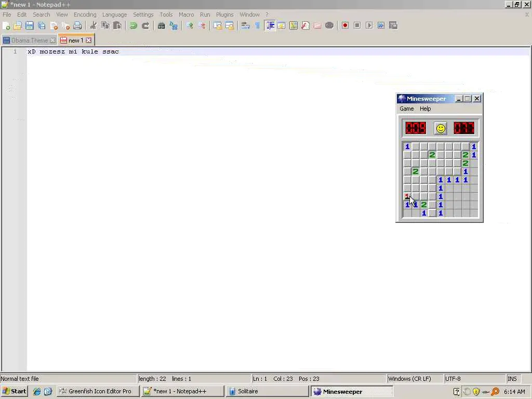Switch to Solitaire in the taskbar
The width and height of the screenshot is (532, 399).
tap(268, 391)
